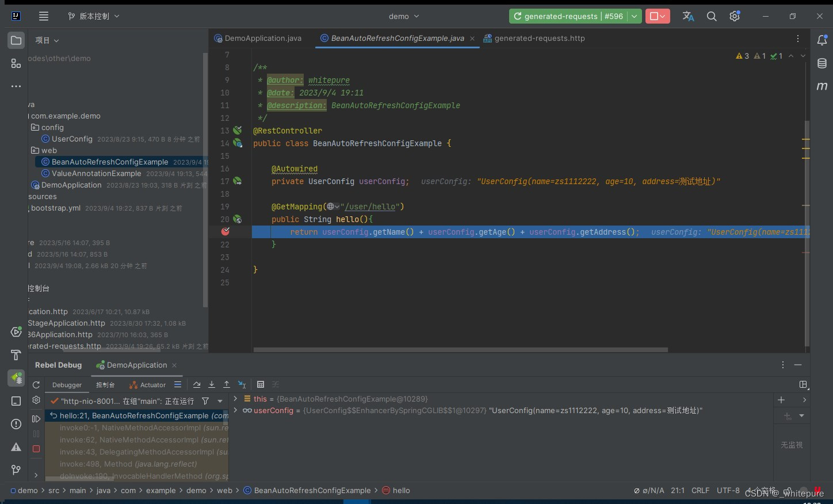
Task: Switch to DemoApplication.java tab
Action: 258,39
